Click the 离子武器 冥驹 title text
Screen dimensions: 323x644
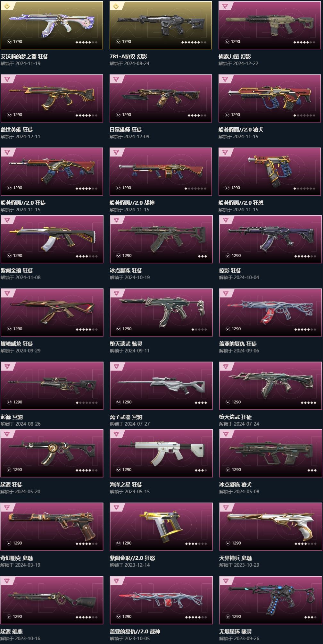pyautogui.click(x=126, y=417)
